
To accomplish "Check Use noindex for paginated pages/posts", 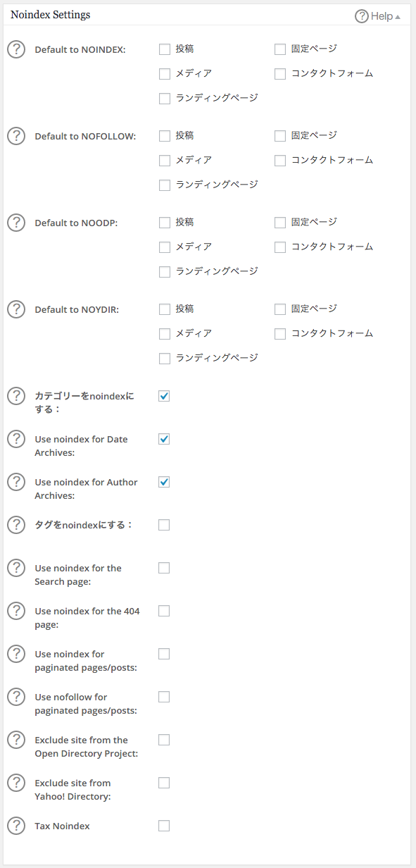I will [164, 654].
